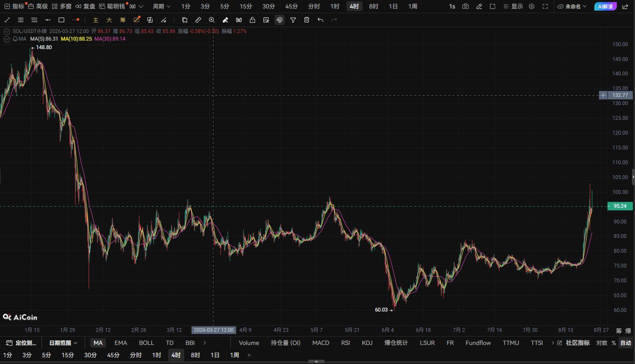The image size is (635, 364).
Task: Click the bell icon beside the MA legend
Action: click(x=15, y=39)
